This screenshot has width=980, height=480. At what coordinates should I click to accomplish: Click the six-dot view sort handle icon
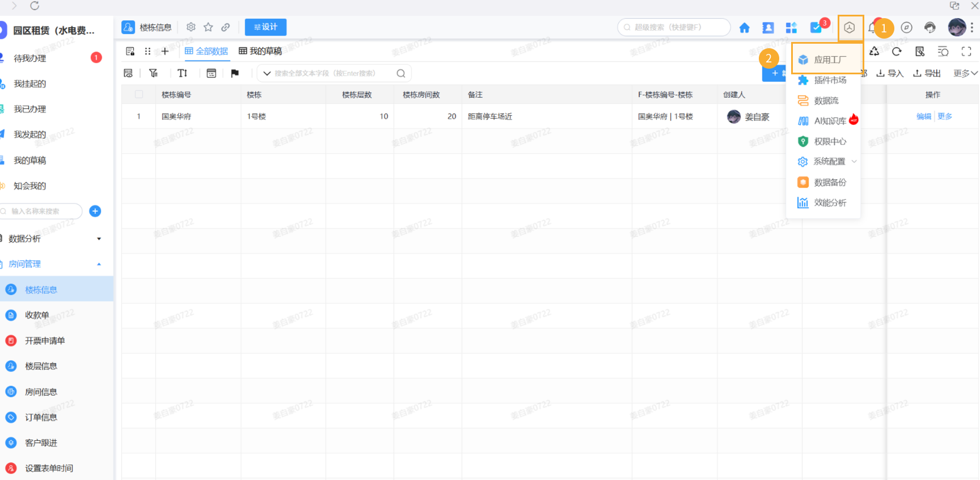point(147,51)
